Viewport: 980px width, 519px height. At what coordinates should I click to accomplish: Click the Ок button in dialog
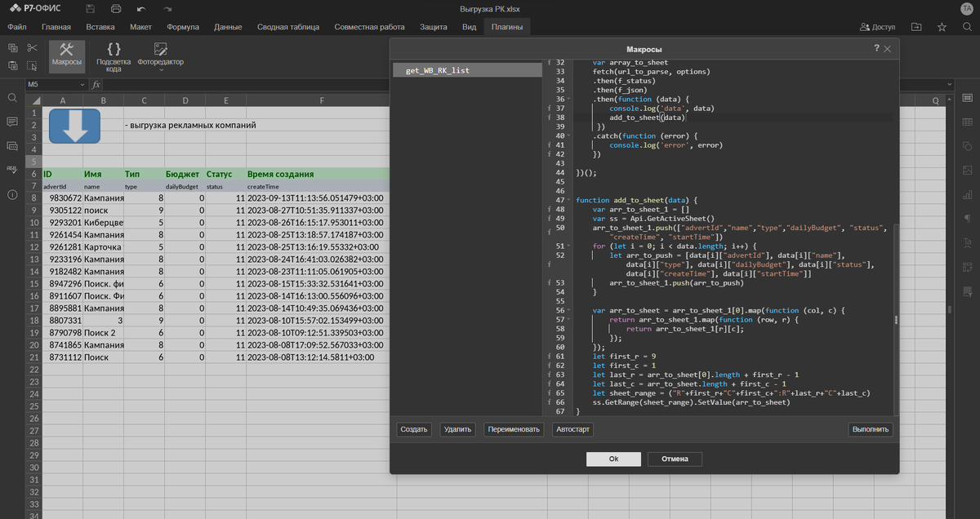pyautogui.click(x=613, y=459)
